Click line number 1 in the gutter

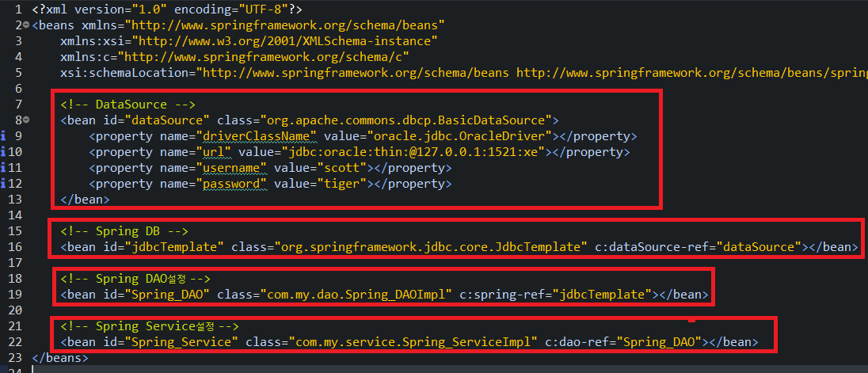pos(18,10)
